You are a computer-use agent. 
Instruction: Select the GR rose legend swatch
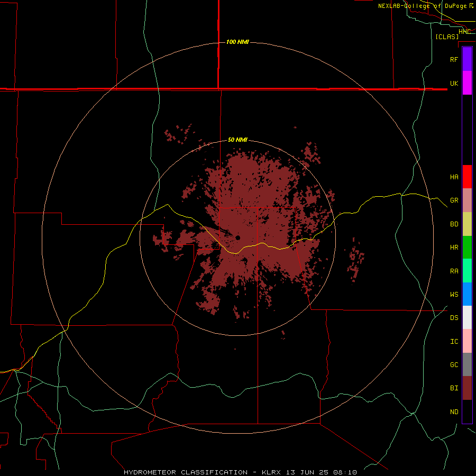tap(467, 200)
